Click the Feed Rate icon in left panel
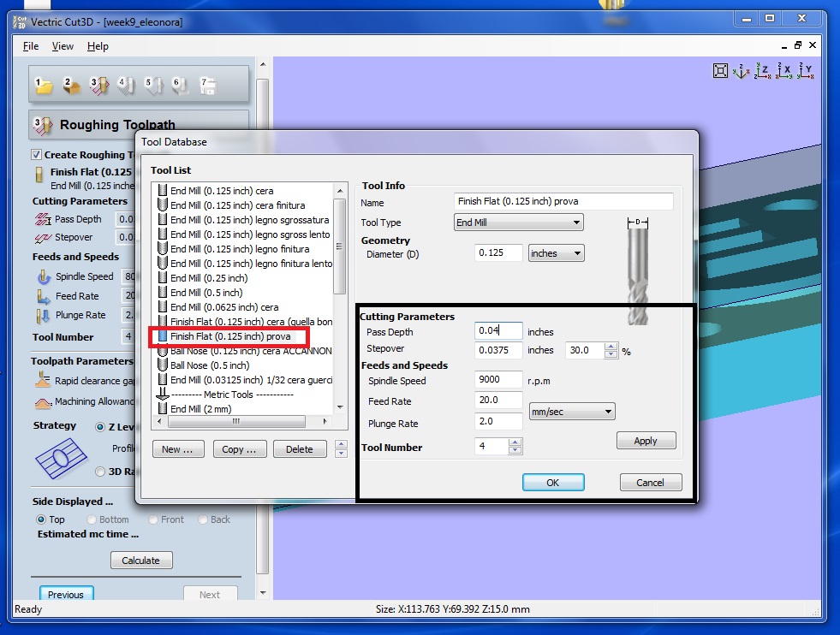The height and width of the screenshot is (635, 840). 44,296
